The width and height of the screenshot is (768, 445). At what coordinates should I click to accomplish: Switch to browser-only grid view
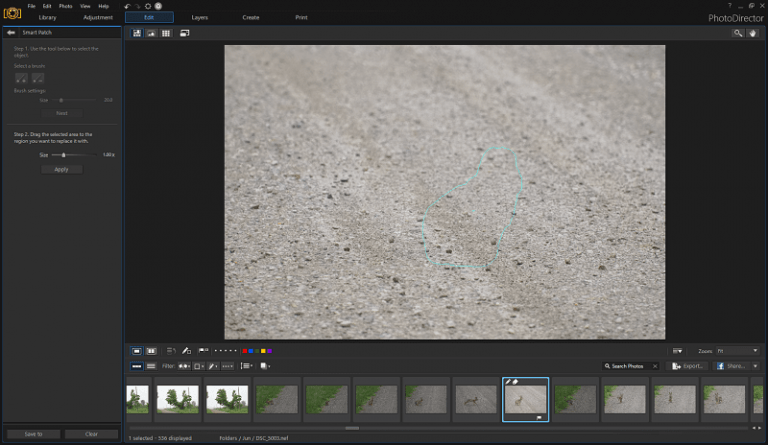(166, 33)
